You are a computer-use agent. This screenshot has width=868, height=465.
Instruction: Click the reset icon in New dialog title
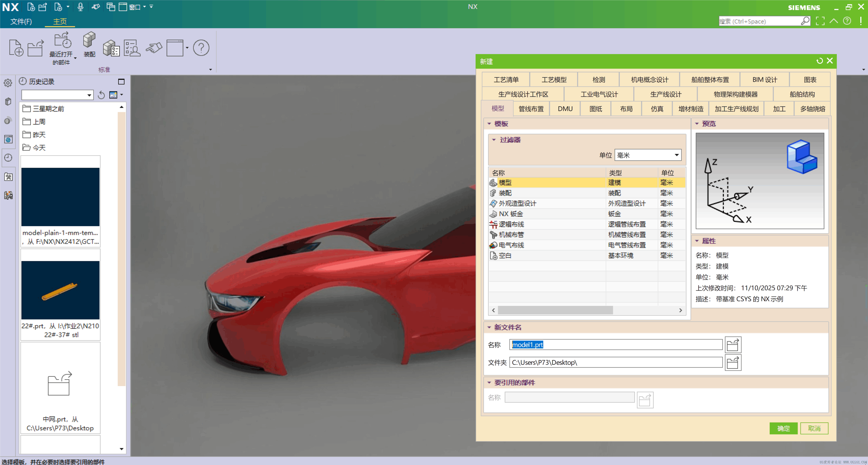819,61
